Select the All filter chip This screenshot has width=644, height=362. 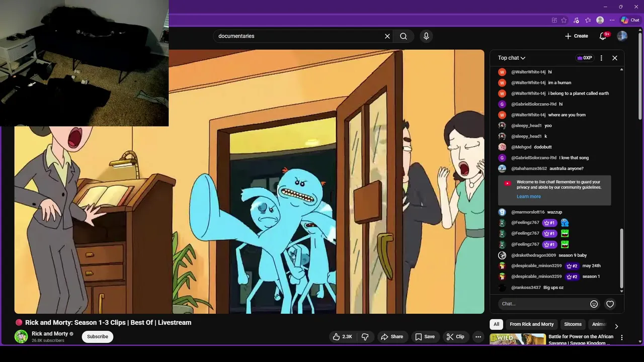tap(497, 324)
